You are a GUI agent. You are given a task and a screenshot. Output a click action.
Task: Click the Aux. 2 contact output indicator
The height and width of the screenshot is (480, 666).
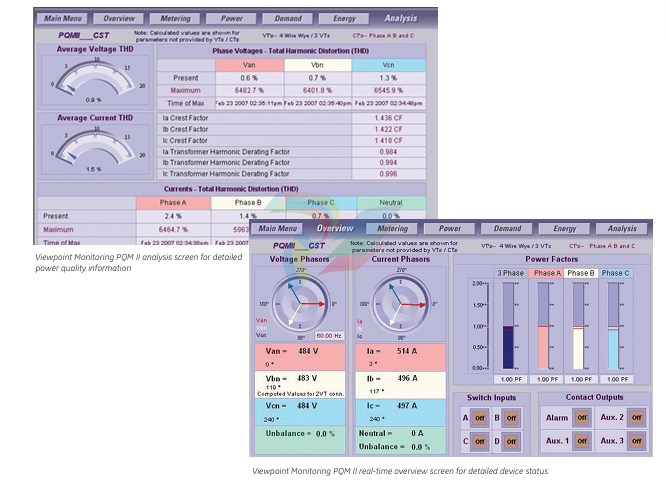[x=637, y=417]
